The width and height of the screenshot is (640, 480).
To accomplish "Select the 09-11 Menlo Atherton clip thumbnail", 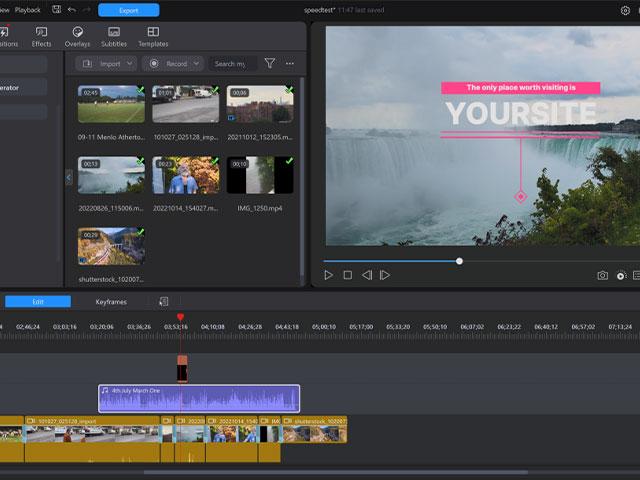I will (111, 104).
